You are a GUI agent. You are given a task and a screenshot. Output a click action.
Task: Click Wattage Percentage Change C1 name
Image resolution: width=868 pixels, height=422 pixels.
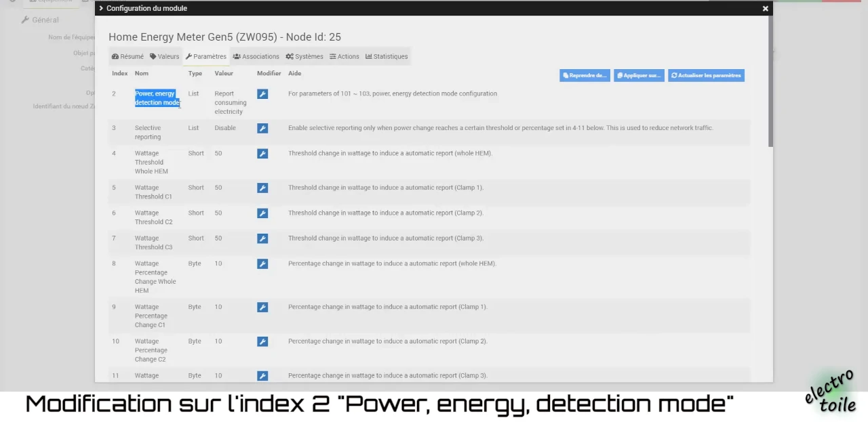click(x=151, y=316)
